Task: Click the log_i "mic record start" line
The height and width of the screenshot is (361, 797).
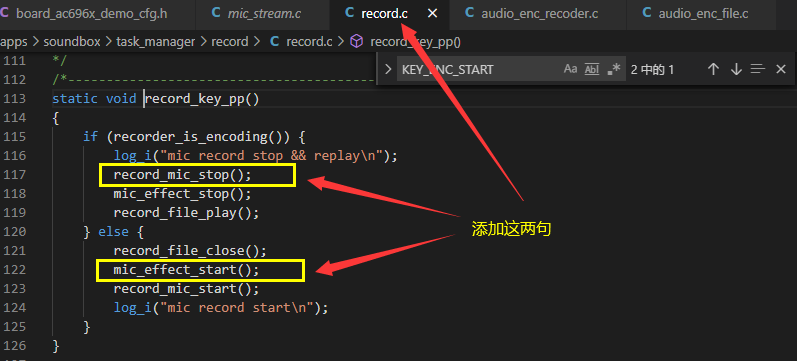Action: click(x=221, y=308)
